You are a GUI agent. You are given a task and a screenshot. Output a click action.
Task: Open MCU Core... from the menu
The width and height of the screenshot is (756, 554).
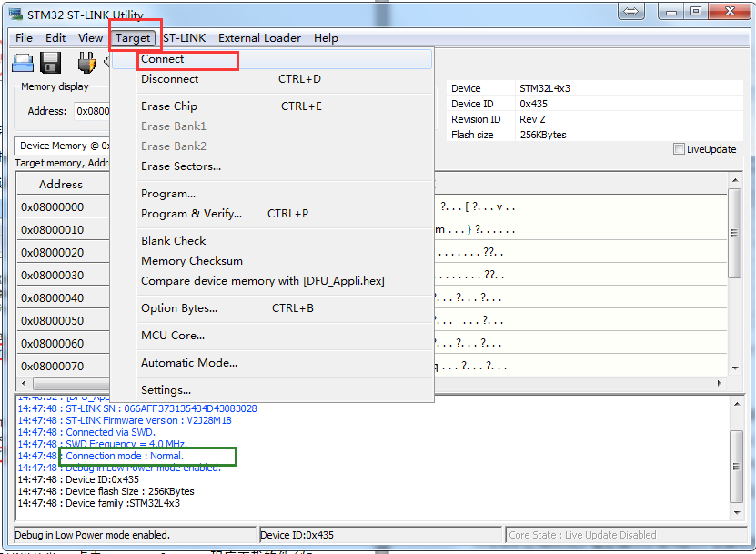tap(272, 336)
